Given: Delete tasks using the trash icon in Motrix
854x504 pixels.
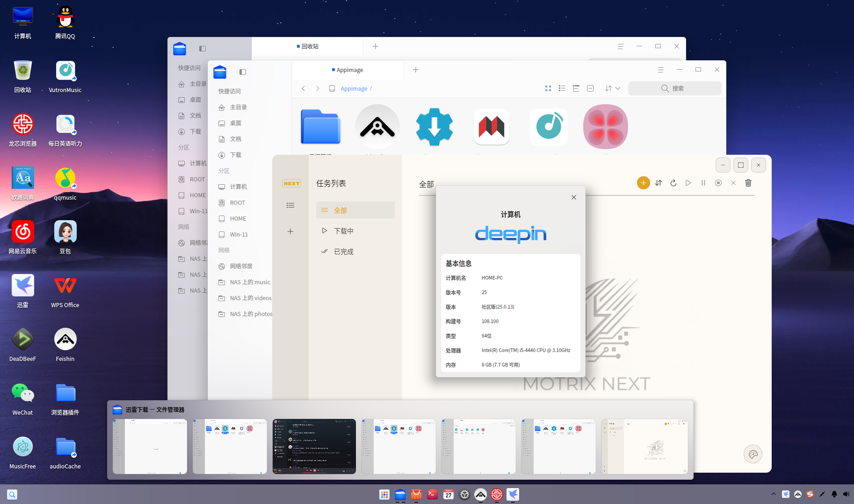Looking at the screenshot, I should tap(748, 183).
